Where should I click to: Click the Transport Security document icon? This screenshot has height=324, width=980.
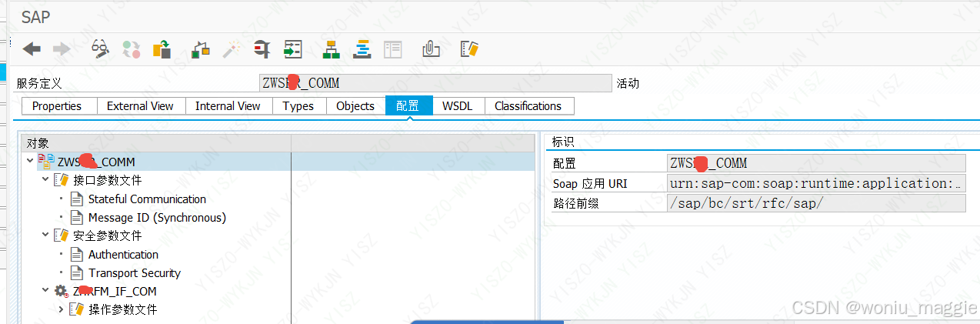77,273
